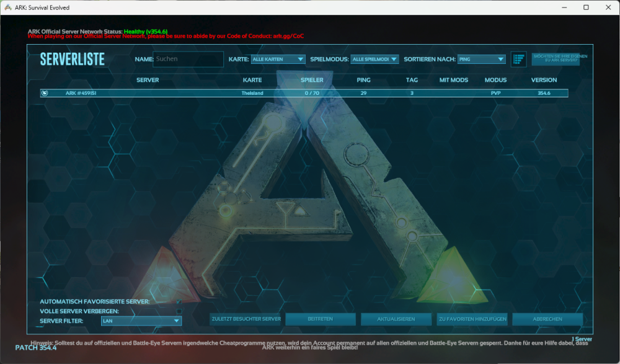
Task: Click the TheIsland map cell
Action: pos(252,93)
